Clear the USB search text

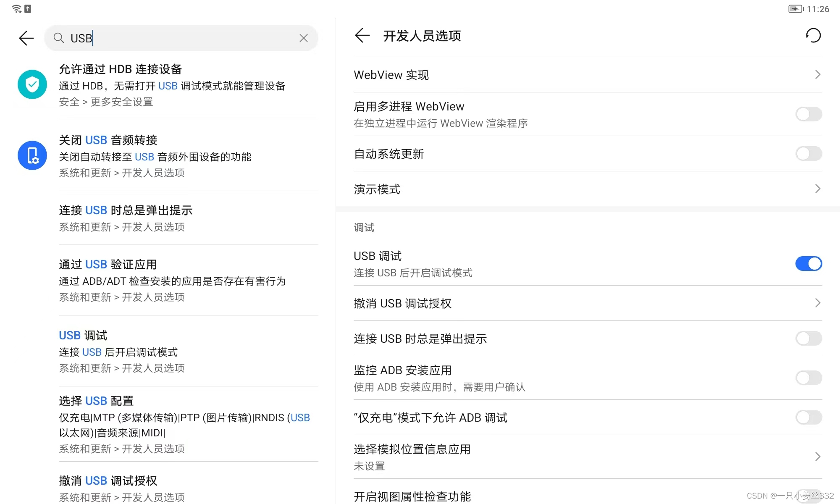[303, 38]
